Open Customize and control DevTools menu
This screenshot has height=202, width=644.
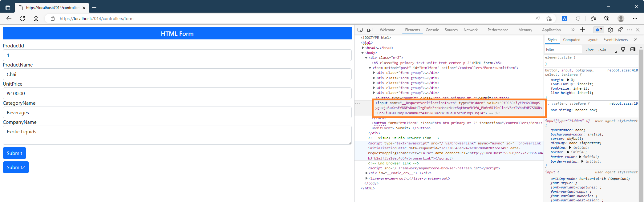(x=629, y=30)
